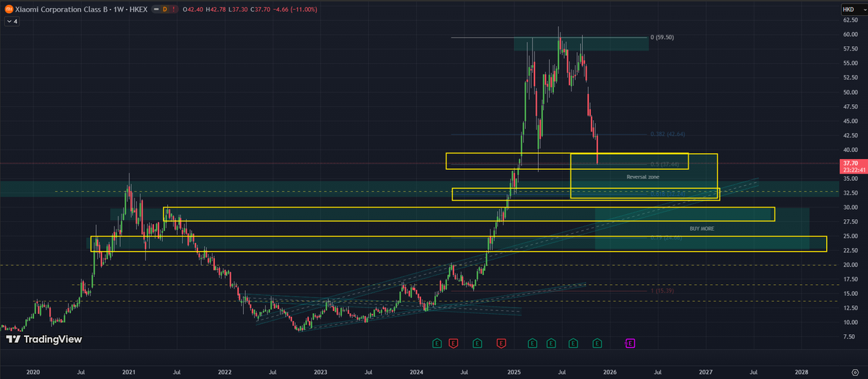Click the 2023 label on time axis
The height and width of the screenshot is (379, 868).
click(320, 371)
